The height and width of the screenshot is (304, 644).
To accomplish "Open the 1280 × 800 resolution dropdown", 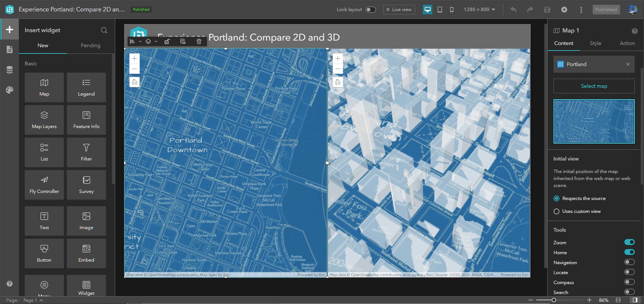I will click(479, 10).
